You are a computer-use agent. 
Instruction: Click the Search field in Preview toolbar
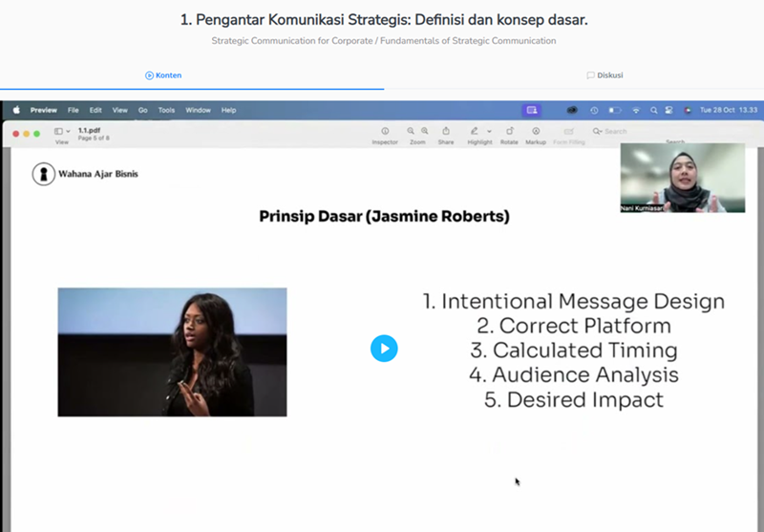(x=672, y=132)
